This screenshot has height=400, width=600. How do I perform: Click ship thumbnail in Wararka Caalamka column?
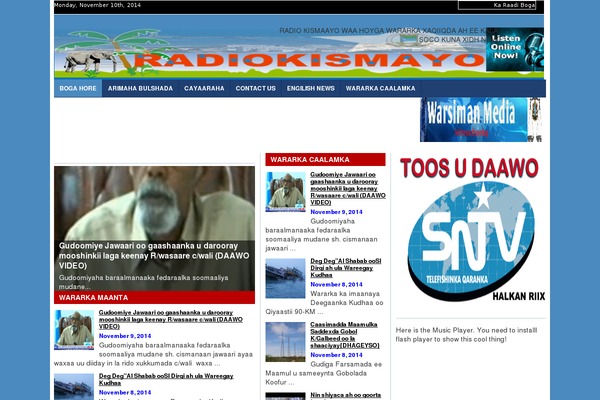(x=285, y=278)
